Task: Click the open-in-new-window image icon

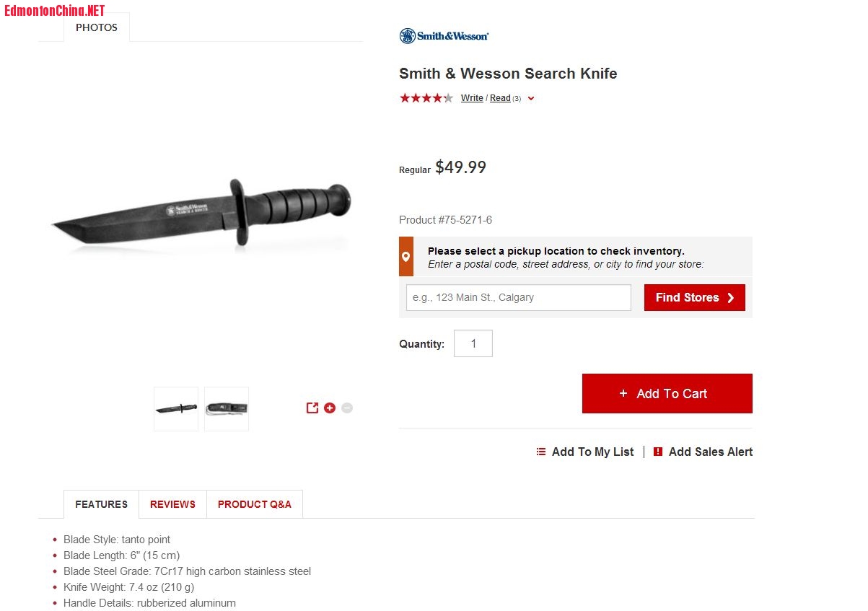Action: (312, 408)
